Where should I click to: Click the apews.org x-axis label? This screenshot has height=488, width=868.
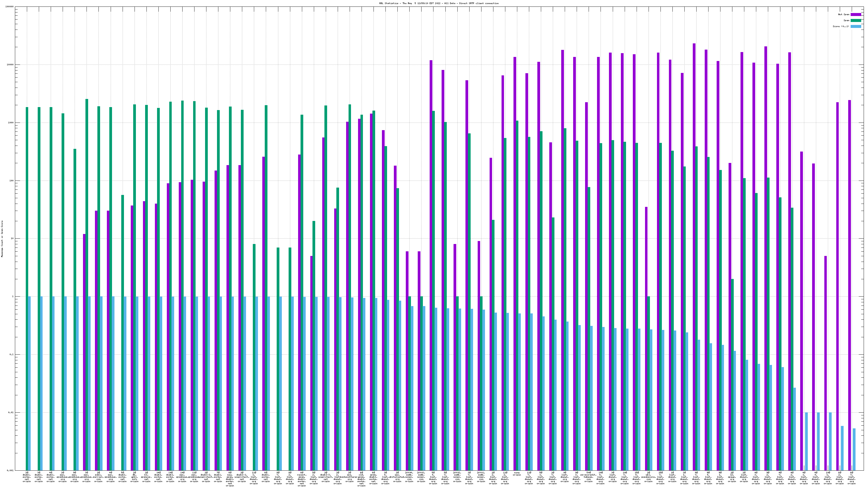pos(732,477)
